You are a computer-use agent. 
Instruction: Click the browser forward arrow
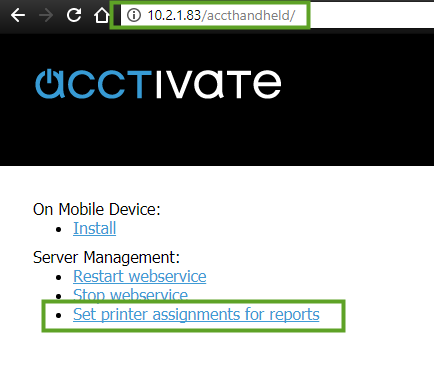46,15
